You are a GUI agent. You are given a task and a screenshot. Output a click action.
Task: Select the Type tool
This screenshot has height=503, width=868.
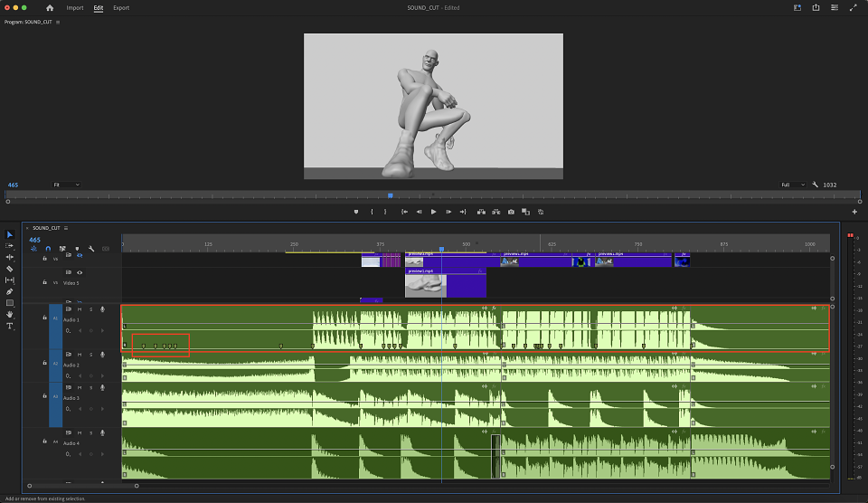9,326
